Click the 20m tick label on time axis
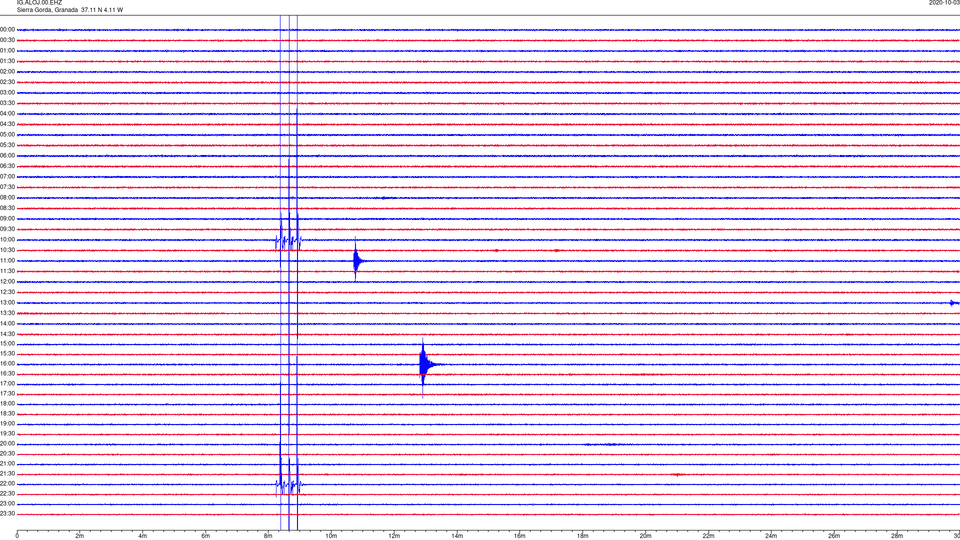Viewport: 960px width, 540px height. [x=645, y=536]
